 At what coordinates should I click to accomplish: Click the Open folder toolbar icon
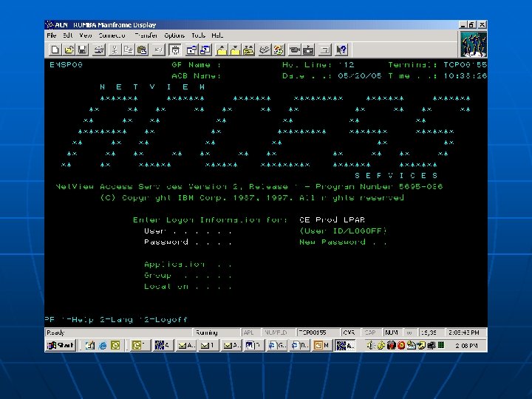point(69,50)
